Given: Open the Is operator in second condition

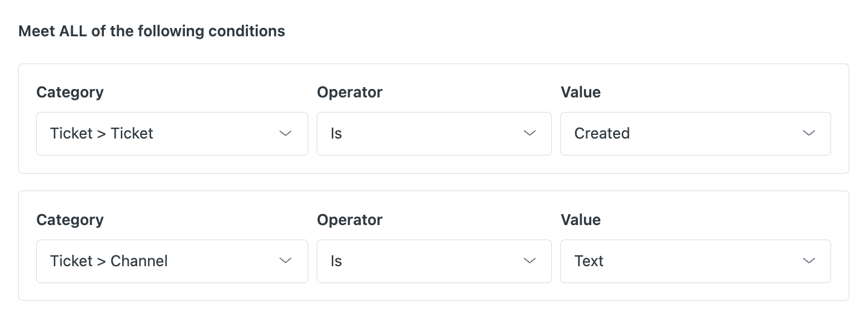Looking at the screenshot, I should (x=423, y=261).
